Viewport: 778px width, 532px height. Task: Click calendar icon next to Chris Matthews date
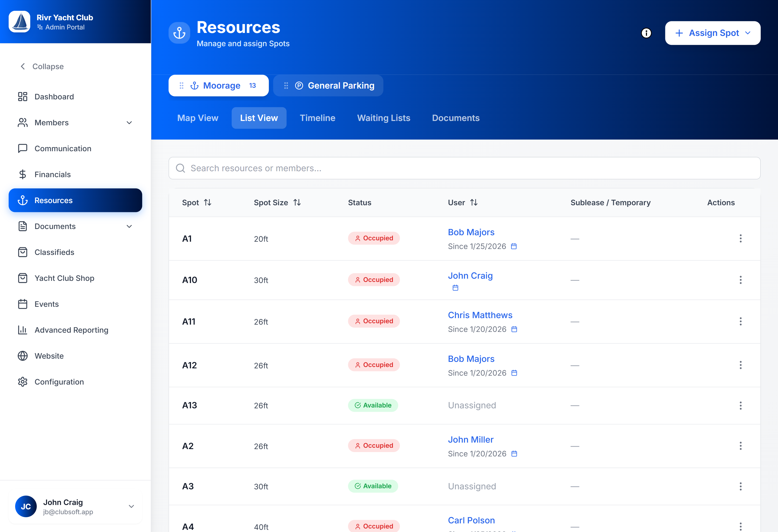[514, 329]
